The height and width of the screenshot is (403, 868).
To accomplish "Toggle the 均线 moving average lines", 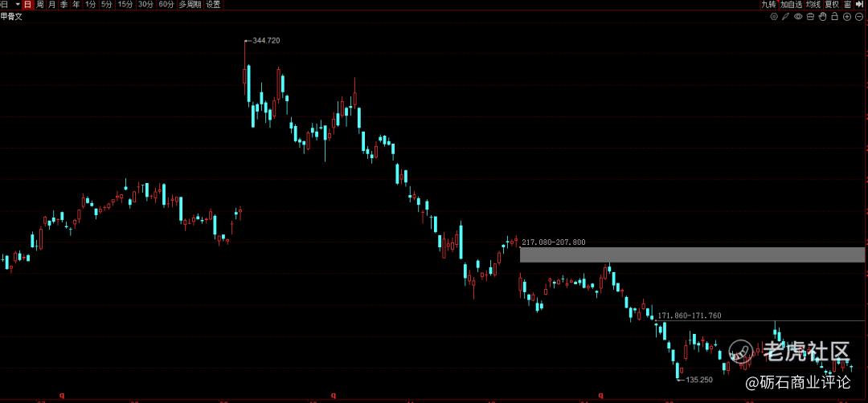I will coord(813,5).
